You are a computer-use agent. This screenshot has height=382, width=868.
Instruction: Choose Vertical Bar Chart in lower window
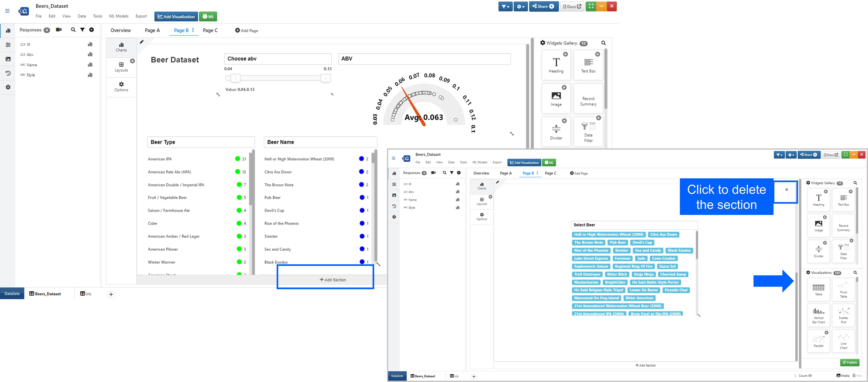click(x=818, y=315)
